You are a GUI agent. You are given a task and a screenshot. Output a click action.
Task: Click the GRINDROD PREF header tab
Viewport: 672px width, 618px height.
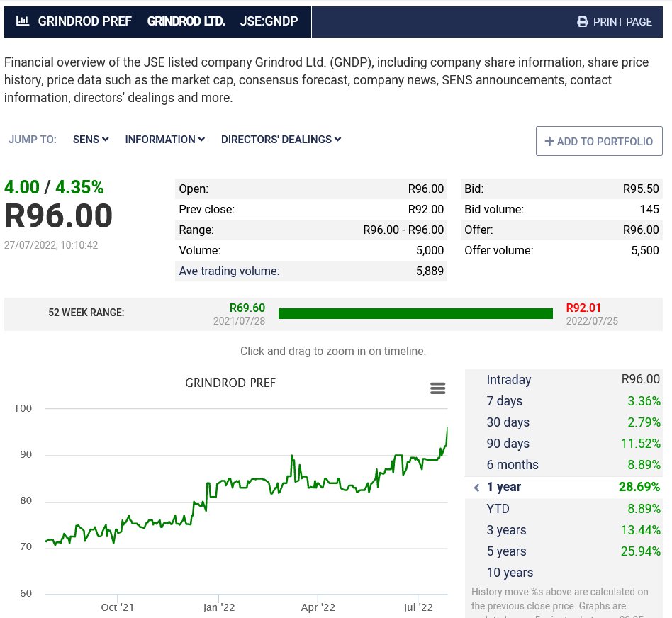point(84,21)
